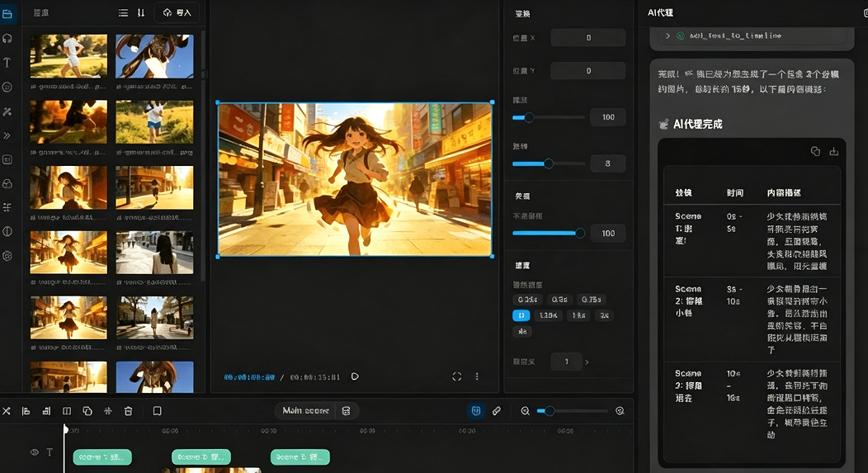The image size is (868, 473).
Task: Expand the add_text_to_timeline step
Action: coord(668,35)
